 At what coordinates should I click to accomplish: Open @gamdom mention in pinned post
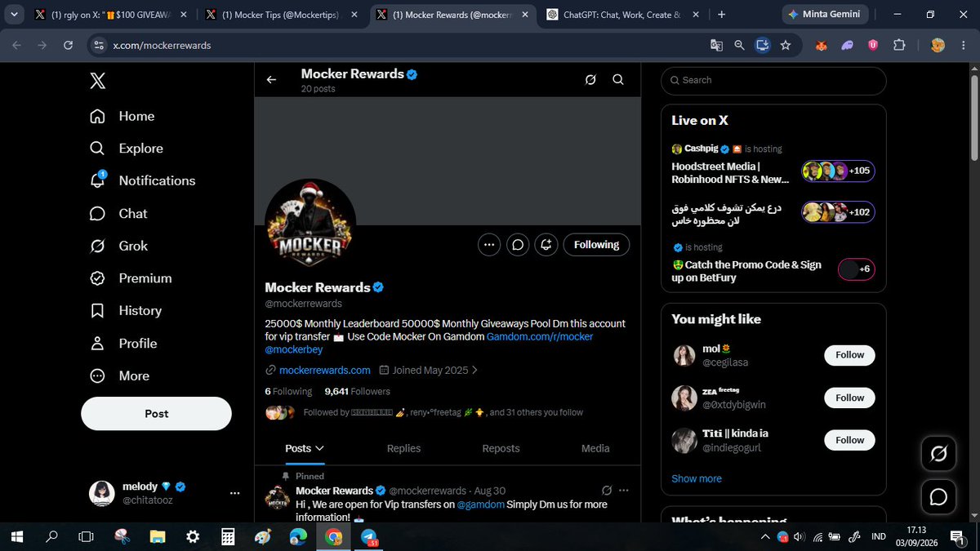(x=480, y=504)
